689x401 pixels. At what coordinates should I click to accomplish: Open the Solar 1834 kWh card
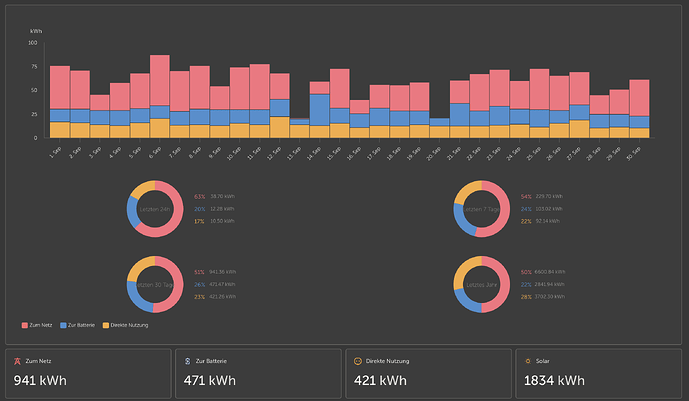click(x=598, y=374)
